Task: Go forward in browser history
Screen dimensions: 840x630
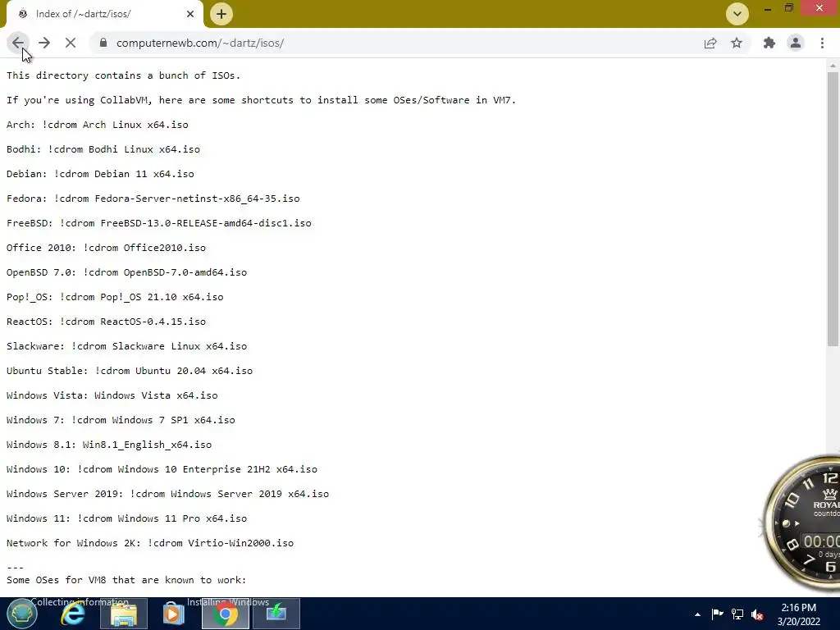Action: point(44,43)
